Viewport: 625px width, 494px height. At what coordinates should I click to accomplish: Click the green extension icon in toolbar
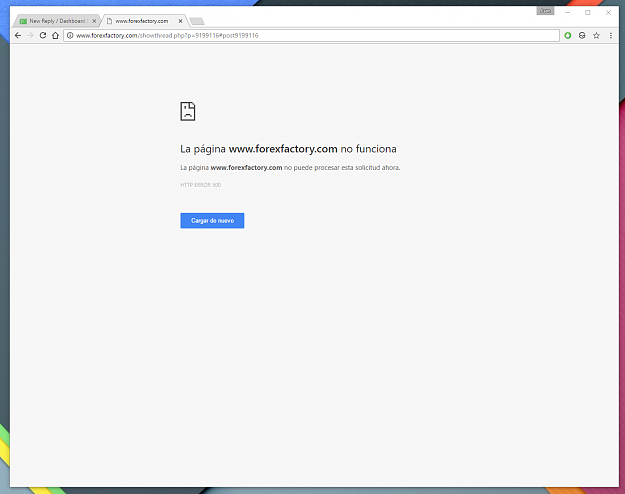[x=568, y=35]
